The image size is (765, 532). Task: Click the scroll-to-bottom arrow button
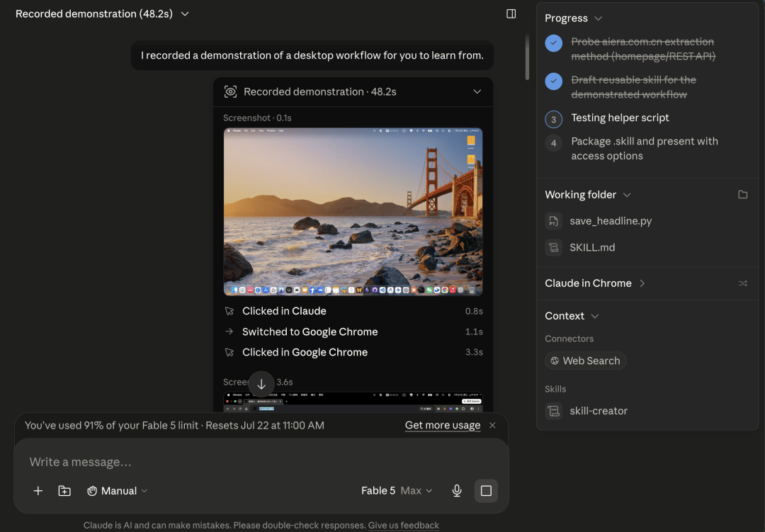tap(261, 384)
